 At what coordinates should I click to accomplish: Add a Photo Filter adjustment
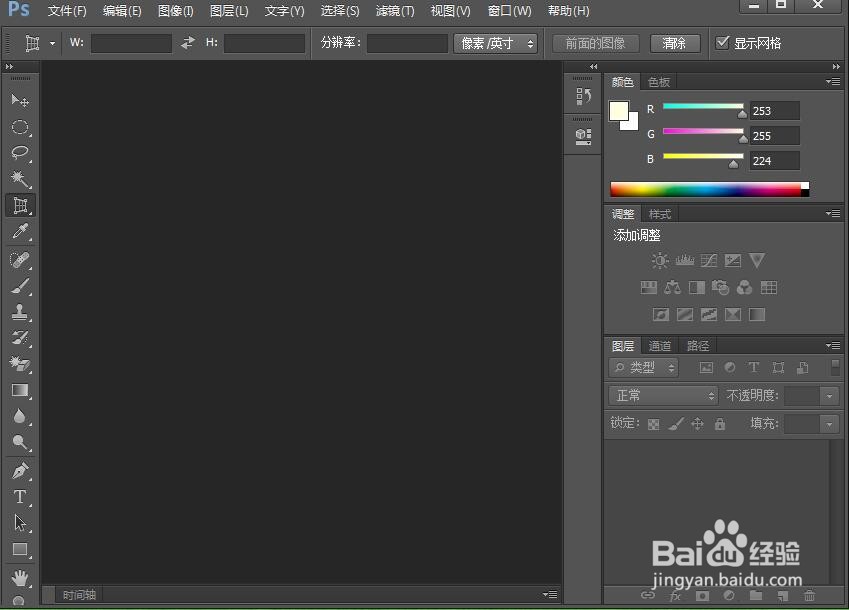pyautogui.click(x=720, y=287)
